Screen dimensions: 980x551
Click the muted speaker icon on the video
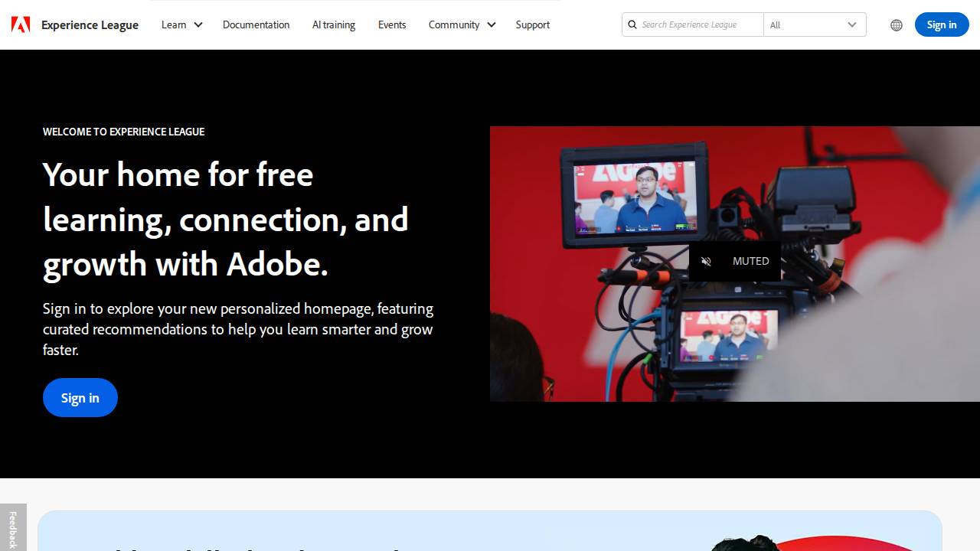coord(706,261)
